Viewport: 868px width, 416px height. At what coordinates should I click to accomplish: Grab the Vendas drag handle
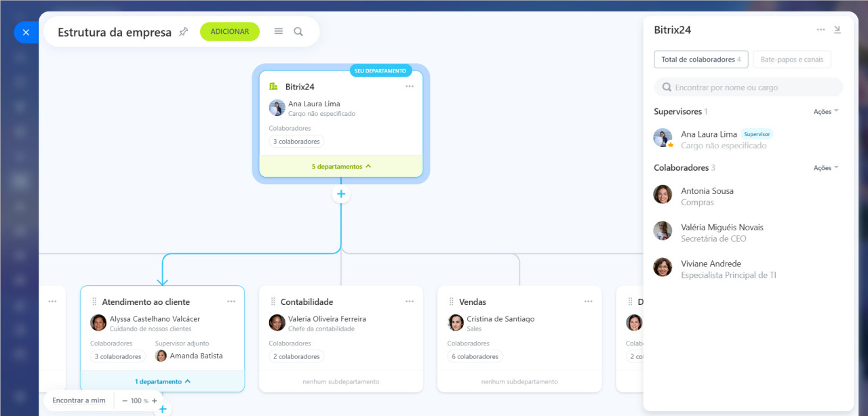pos(452,301)
